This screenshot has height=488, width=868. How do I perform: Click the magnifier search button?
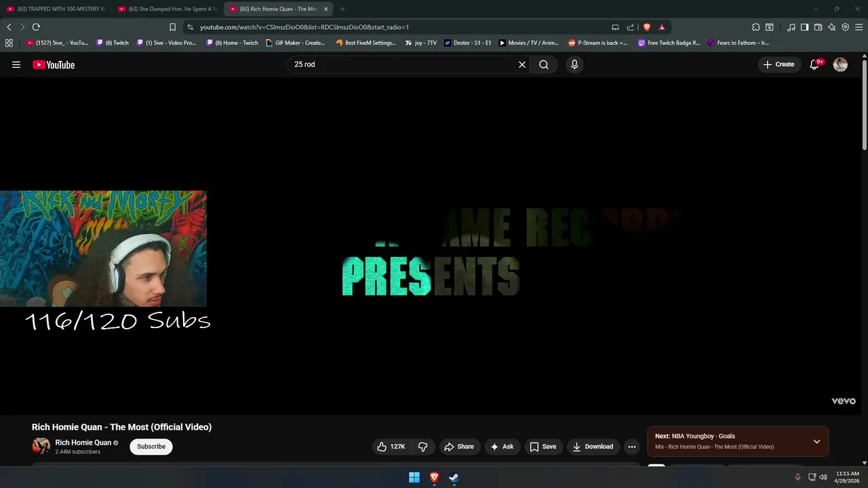click(x=544, y=64)
